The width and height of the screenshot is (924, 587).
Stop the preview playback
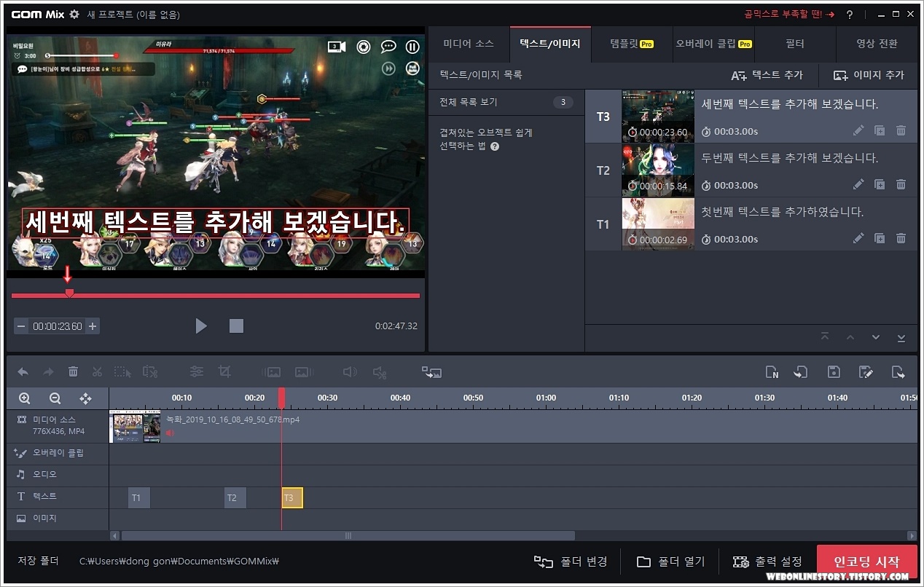click(236, 326)
